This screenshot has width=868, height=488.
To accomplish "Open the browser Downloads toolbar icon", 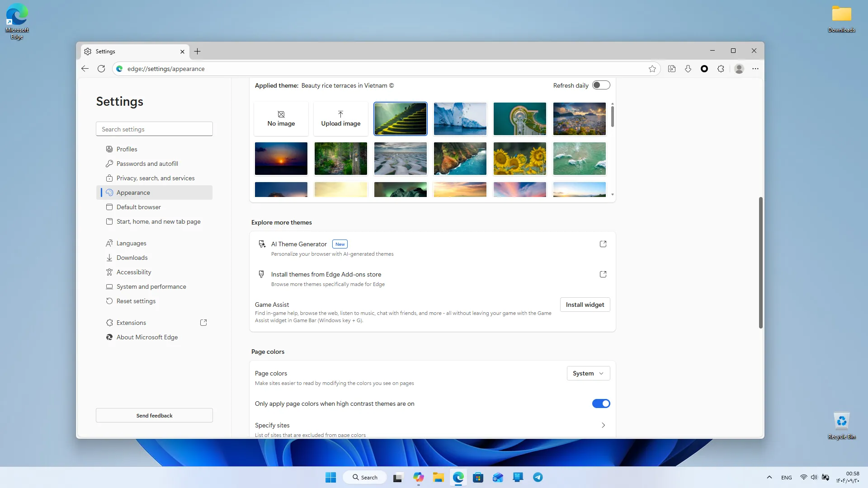I will click(x=688, y=69).
